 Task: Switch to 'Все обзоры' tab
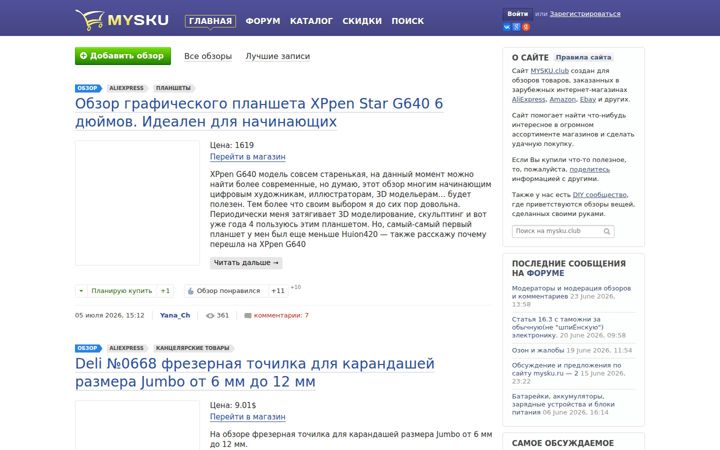click(x=208, y=56)
